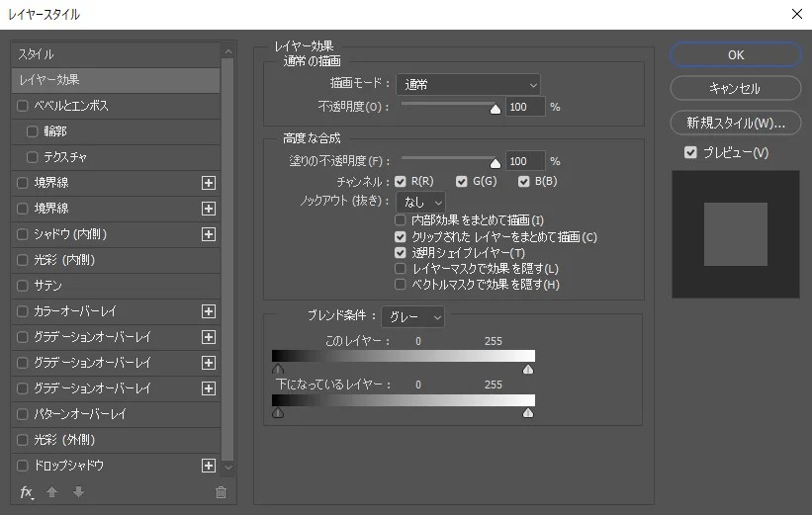This screenshot has height=515, width=812.
Task: Uncheck クリップされたレイヤーをまとめて描画(C)
Action: coord(401,236)
